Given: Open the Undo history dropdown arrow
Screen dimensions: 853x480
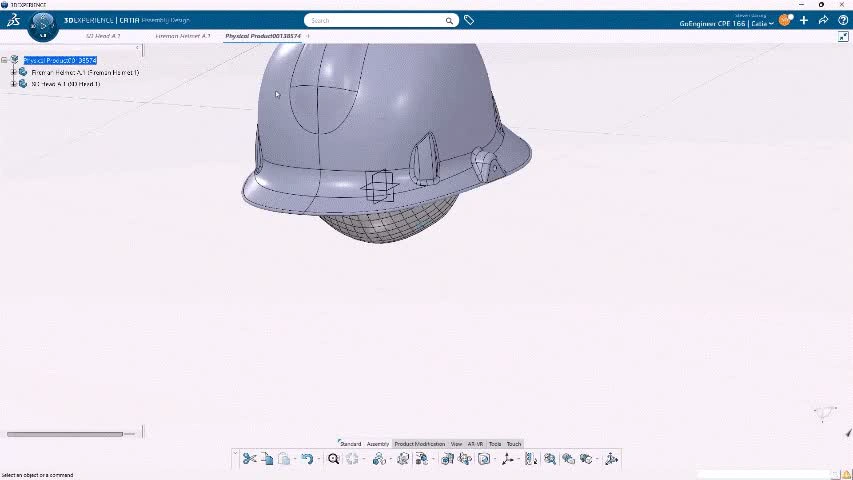Looking at the screenshot, I should (318, 459).
